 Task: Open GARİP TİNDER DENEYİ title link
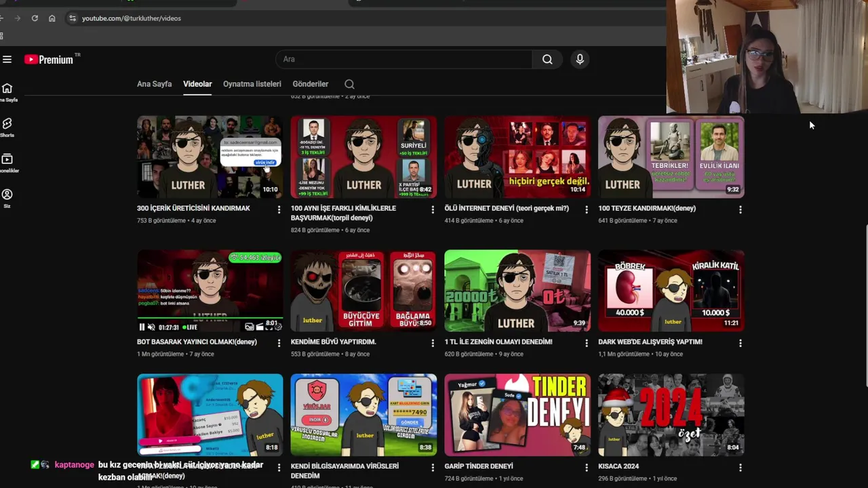click(x=479, y=466)
